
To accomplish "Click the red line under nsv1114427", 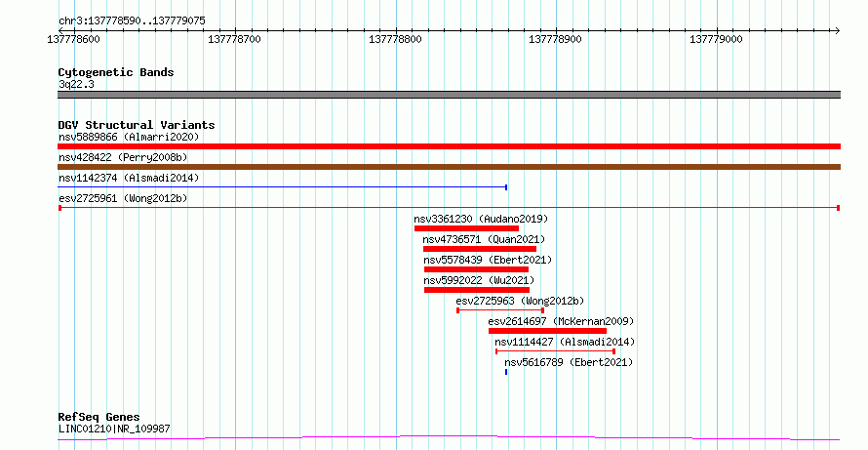I will coord(555,351).
